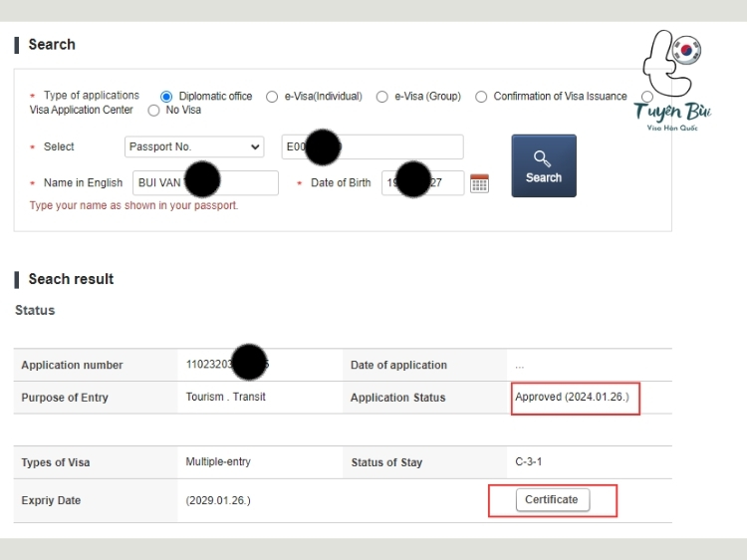Click the Approved (2024.01.26.) status text
This screenshot has width=747, height=560.
pos(572,397)
